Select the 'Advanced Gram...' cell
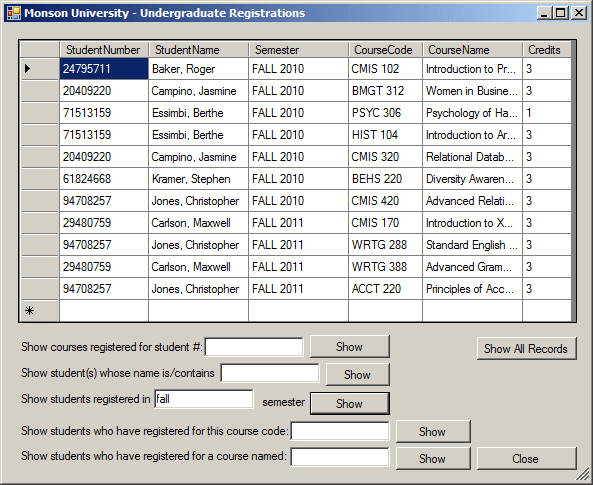593x485 pixels. pyautogui.click(x=472, y=267)
